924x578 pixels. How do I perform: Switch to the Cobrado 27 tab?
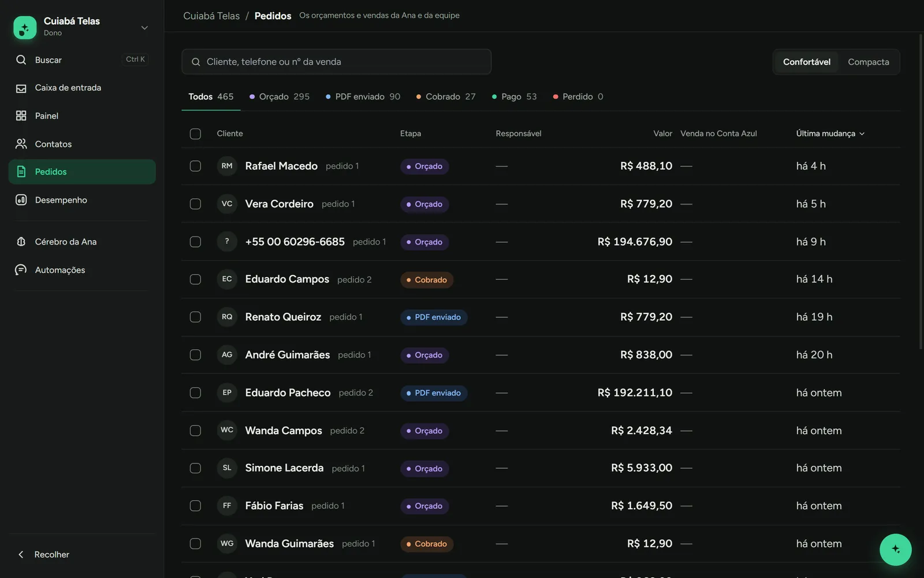(446, 97)
